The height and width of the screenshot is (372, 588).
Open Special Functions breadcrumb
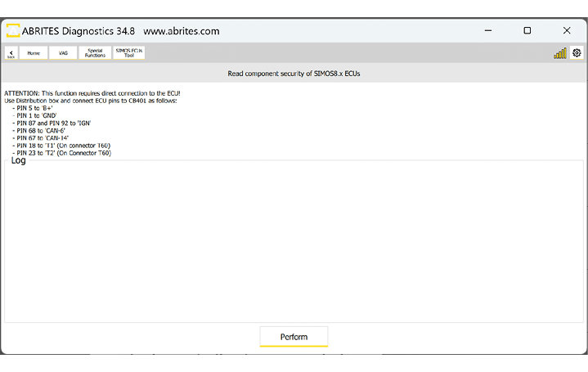95,53
